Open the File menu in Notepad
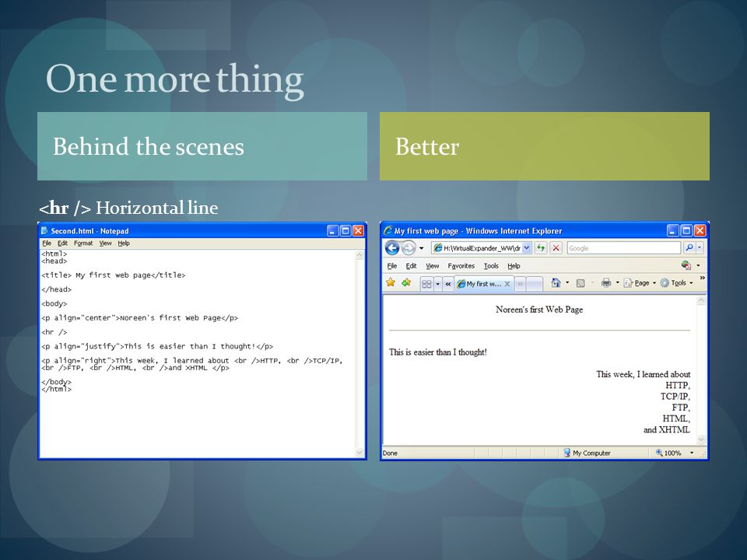 click(47, 243)
